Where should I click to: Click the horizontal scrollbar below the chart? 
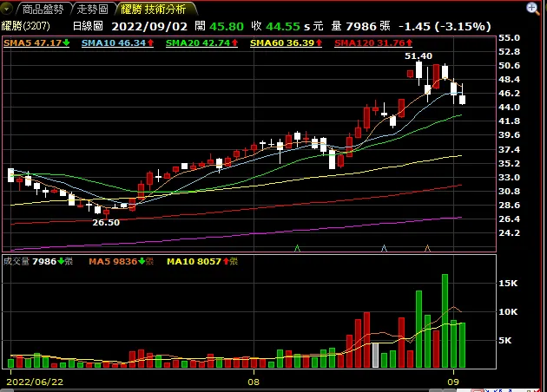230,390
